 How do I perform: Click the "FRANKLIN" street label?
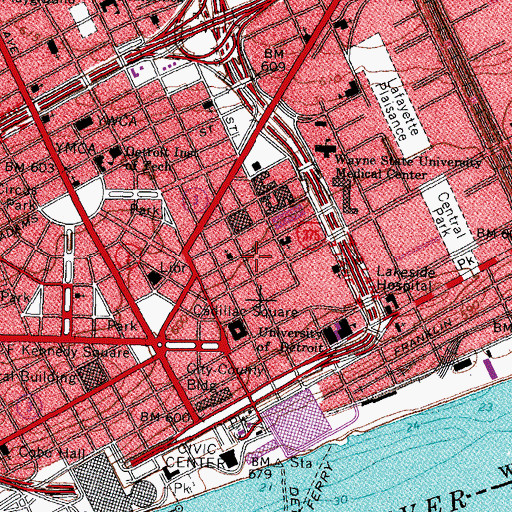(424, 337)
